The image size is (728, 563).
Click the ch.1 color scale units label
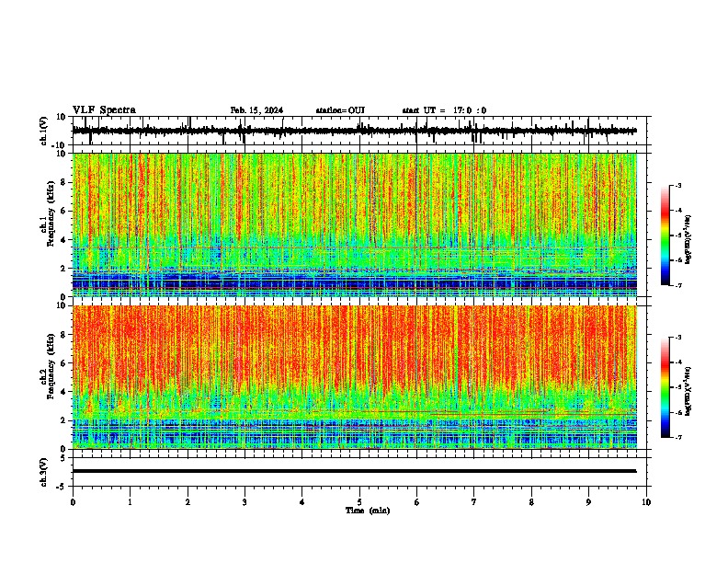(688, 240)
